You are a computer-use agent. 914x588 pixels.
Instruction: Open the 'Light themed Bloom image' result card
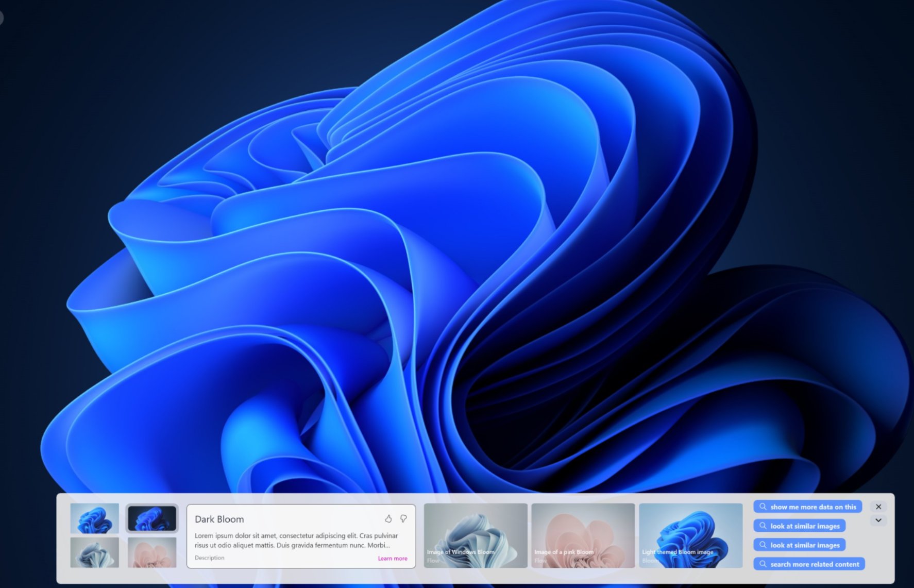click(690, 534)
